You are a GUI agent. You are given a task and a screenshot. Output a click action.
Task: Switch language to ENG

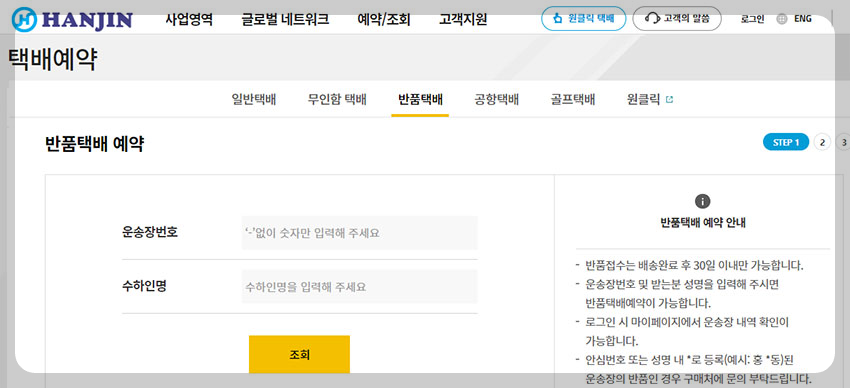[803, 19]
